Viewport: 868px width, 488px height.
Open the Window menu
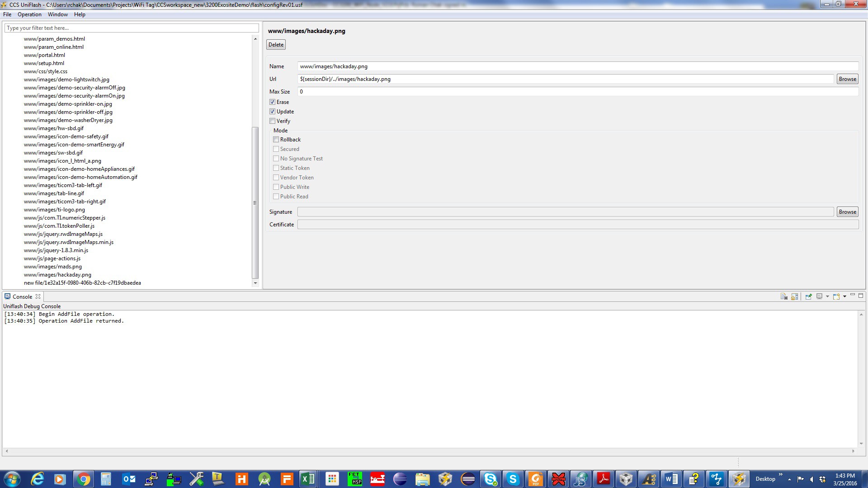[58, 14]
